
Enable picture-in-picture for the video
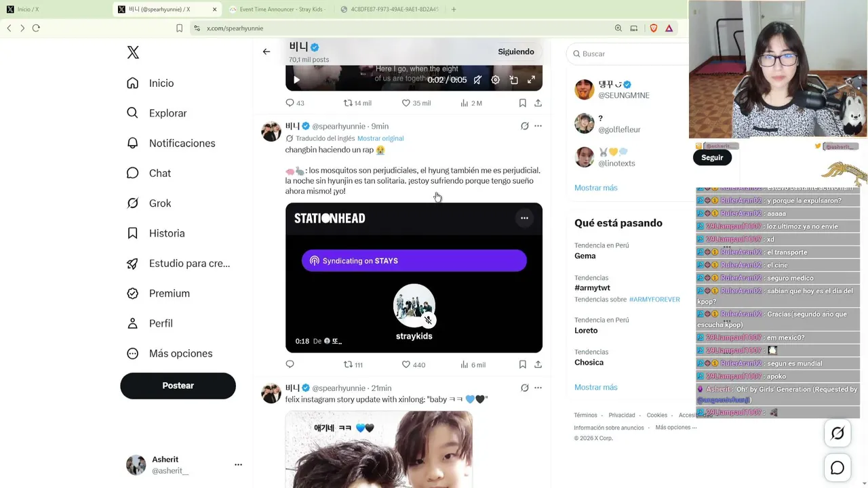tap(514, 80)
